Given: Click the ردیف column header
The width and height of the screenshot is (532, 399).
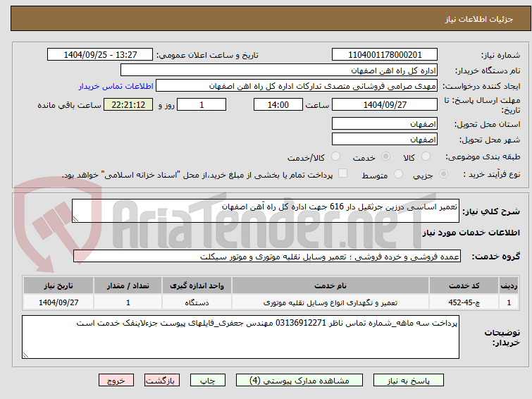Looking at the screenshot, I should pos(509,286).
